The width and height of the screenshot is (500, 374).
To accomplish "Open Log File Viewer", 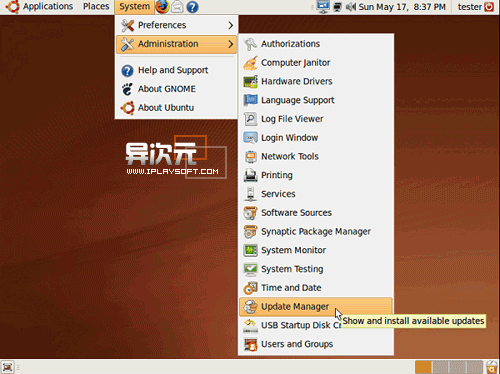I will [x=316, y=119].
